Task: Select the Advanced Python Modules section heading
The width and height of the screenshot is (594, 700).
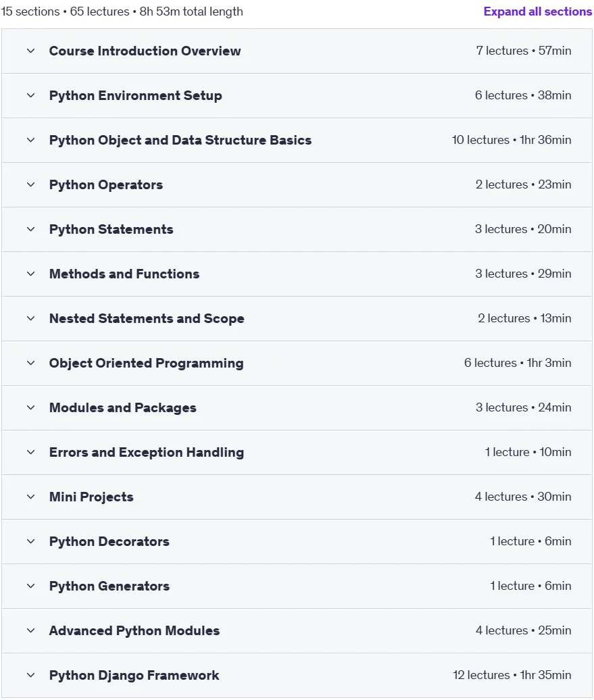Action: pos(134,631)
